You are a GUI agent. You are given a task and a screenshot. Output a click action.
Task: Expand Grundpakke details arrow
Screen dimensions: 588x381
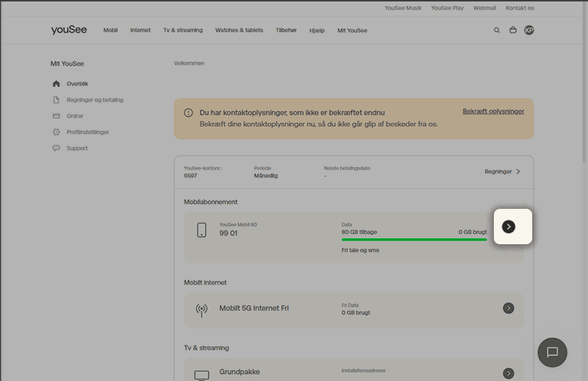(x=509, y=373)
